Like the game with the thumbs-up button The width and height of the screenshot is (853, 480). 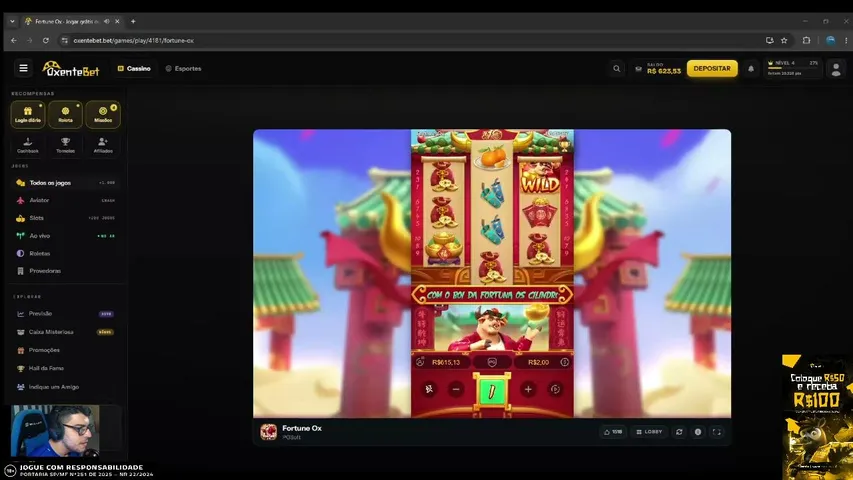pos(613,432)
